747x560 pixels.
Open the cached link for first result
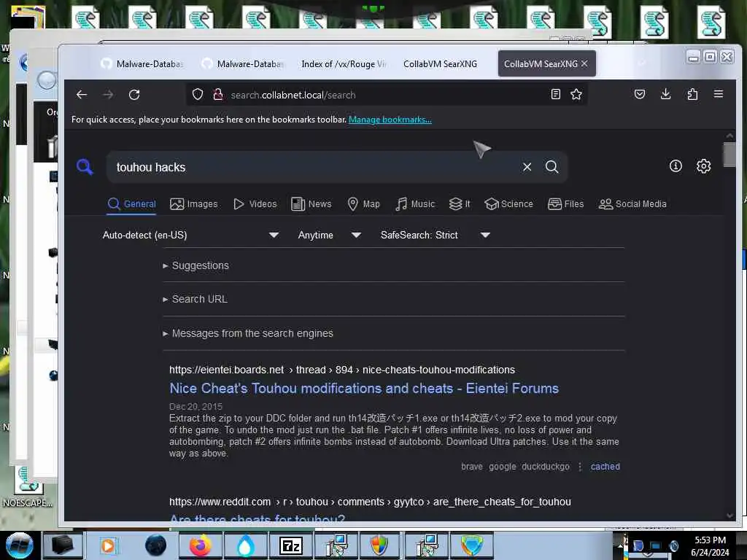tap(605, 467)
